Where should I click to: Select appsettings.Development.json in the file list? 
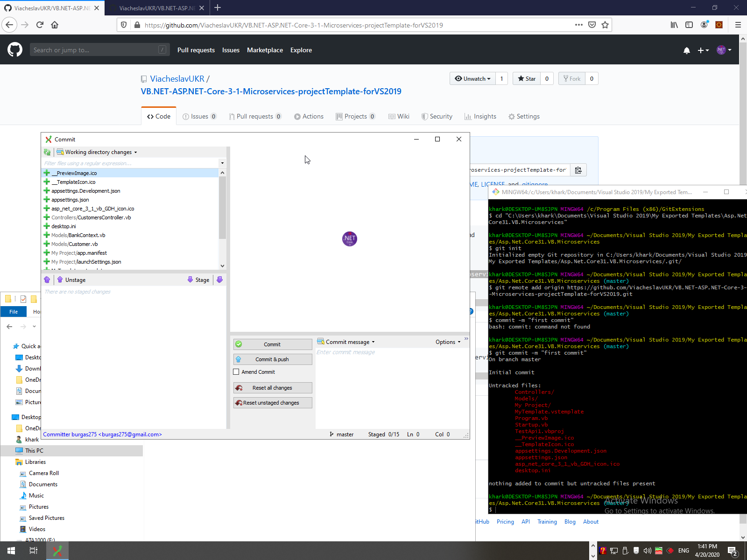130,191
